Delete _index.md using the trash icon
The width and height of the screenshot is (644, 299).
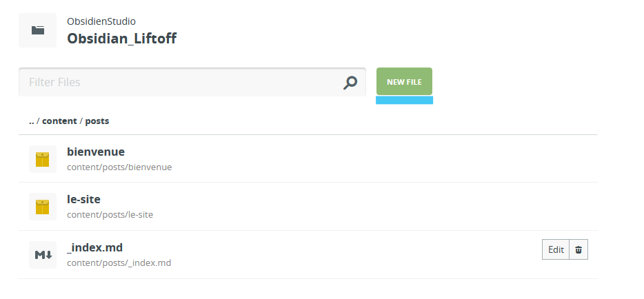click(578, 249)
